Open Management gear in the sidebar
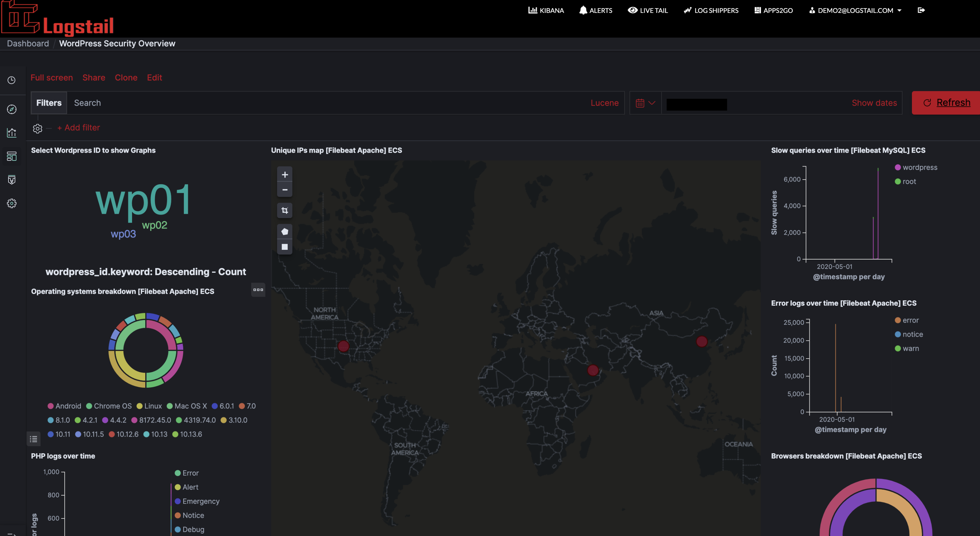Screen dimensions: 980x536 click(11, 203)
